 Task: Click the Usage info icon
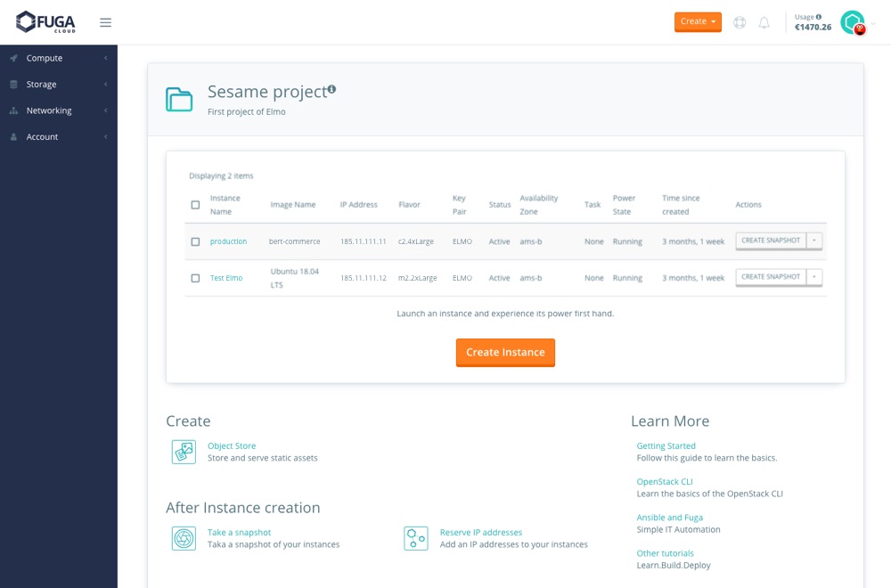[819, 17]
